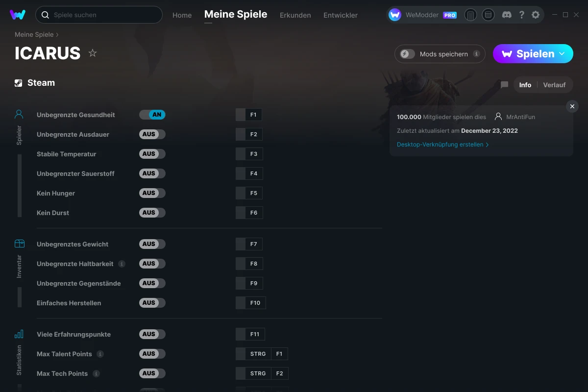Image resolution: width=588 pixels, height=392 pixels.
Task: Click the phone device icon in header
Action: 470,15
